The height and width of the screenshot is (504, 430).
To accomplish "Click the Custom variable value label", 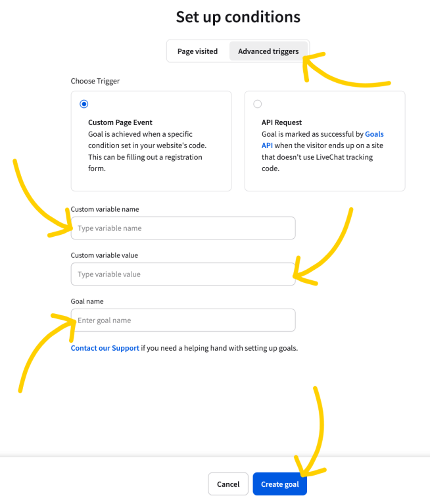I will 105,255.
